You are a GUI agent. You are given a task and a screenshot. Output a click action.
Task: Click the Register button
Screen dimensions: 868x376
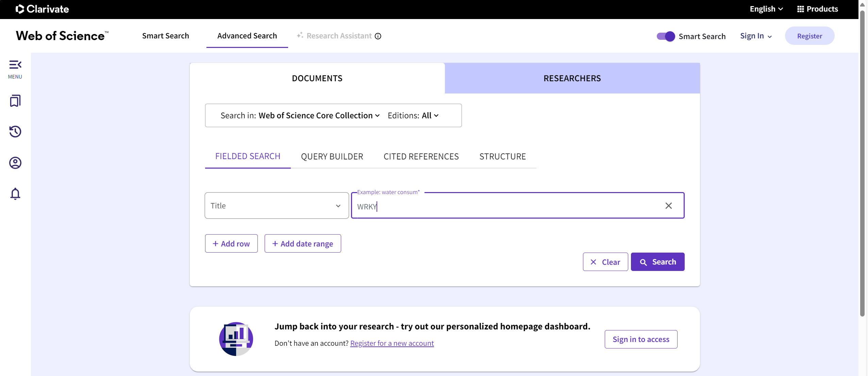pyautogui.click(x=809, y=36)
